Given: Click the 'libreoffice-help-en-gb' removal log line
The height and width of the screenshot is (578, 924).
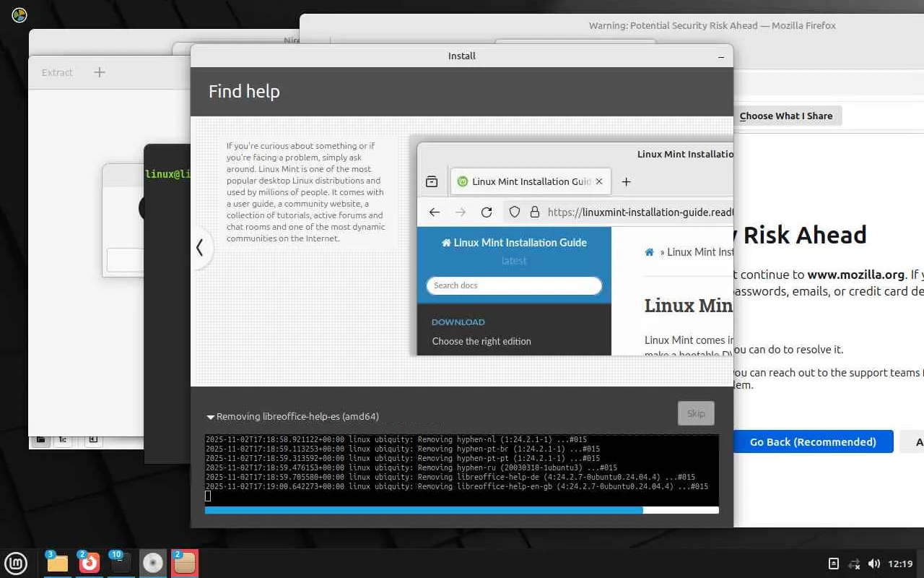Looking at the screenshot, I should pyautogui.click(x=457, y=486).
